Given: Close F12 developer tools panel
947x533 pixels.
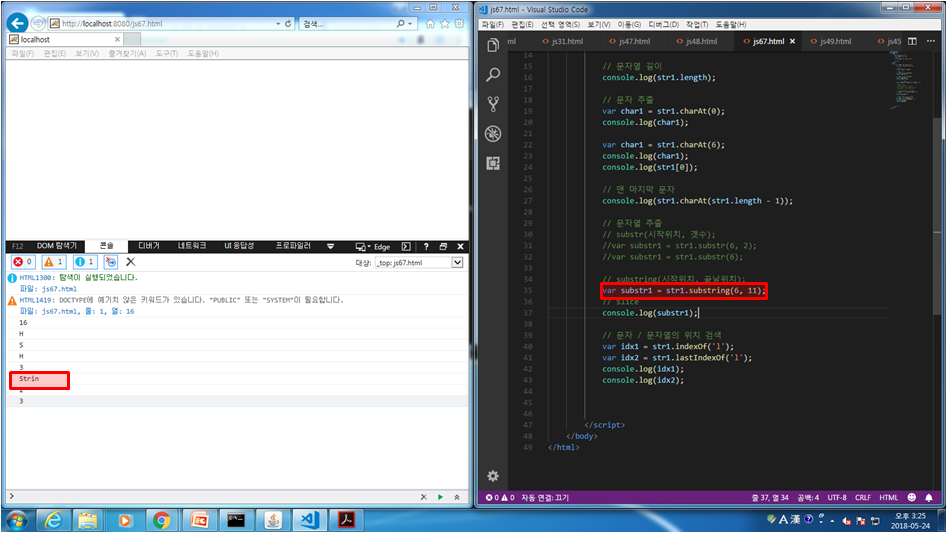Looking at the screenshot, I should point(460,246).
